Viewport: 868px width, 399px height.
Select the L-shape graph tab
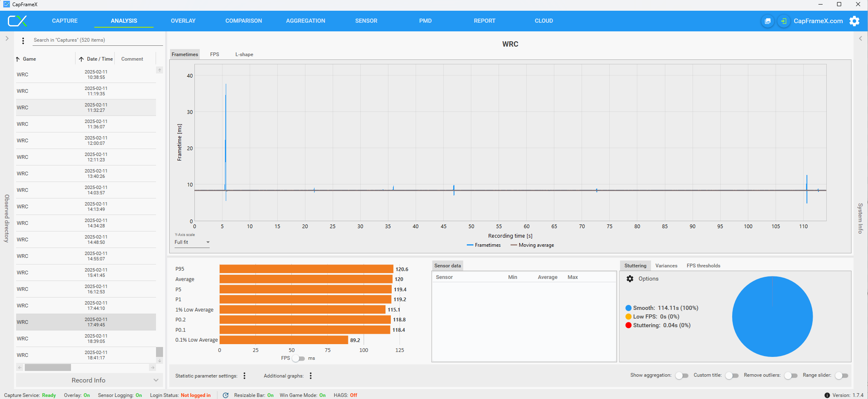tap(244, 54)
